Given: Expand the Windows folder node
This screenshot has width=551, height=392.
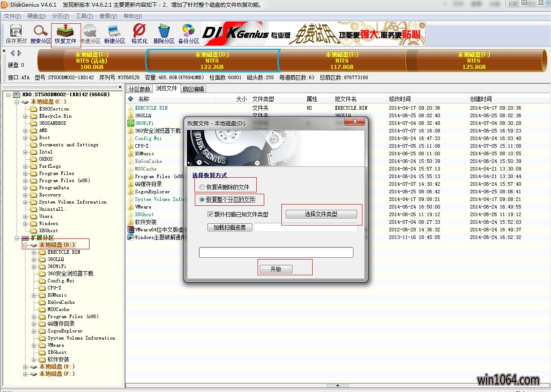Looking at the screenshot, I should tap(26, 223).
